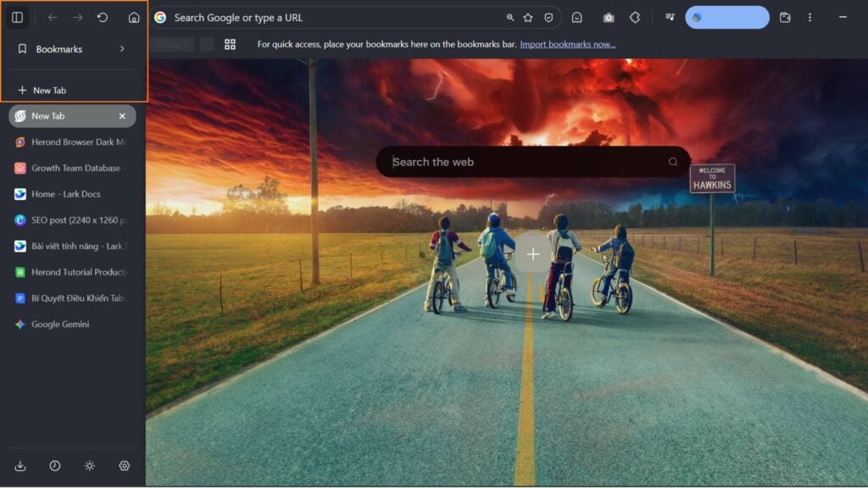Bookmark this page with the star icon
The image size is (868, 488).
[x=526, y=17]
